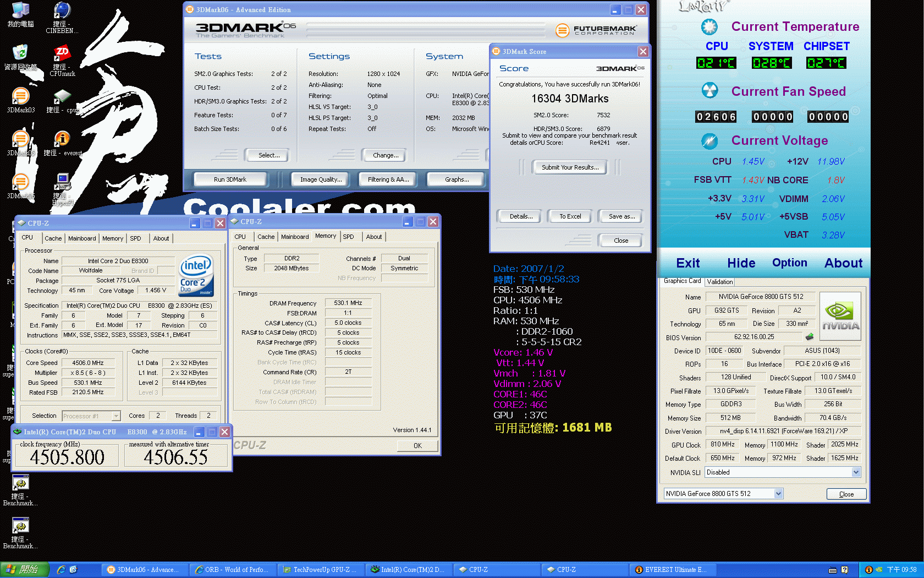The height and width of the screenshot is (578, 924).
Task: Close the 3DMark Score dialog via Close button
Action: tap(621, 241)
